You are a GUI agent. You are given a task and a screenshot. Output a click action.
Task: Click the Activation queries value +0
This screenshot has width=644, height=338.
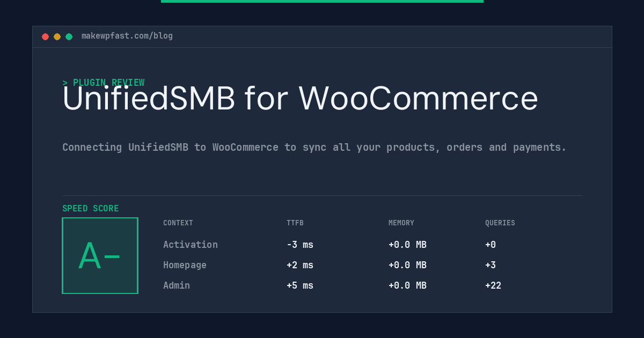pyautogui.click(x=491, y=245)
